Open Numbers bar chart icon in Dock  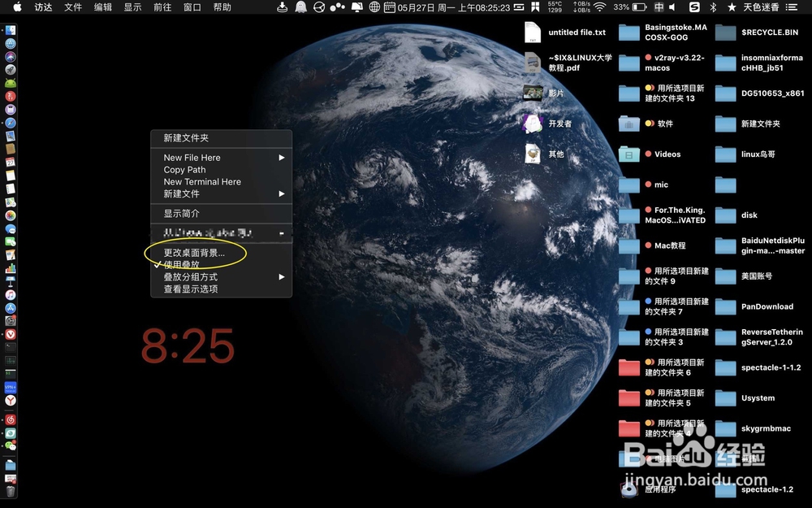tap(11, 268)
